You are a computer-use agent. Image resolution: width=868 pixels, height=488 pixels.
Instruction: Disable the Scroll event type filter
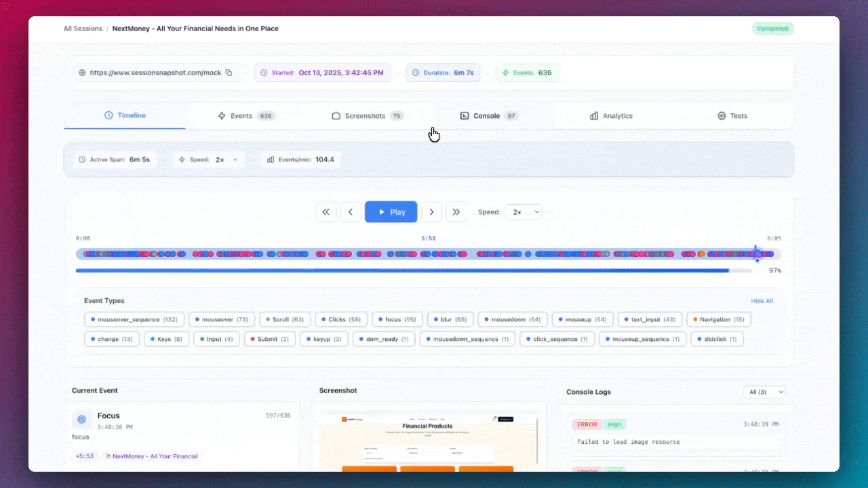pyautogui.click(x=284, y=319)
